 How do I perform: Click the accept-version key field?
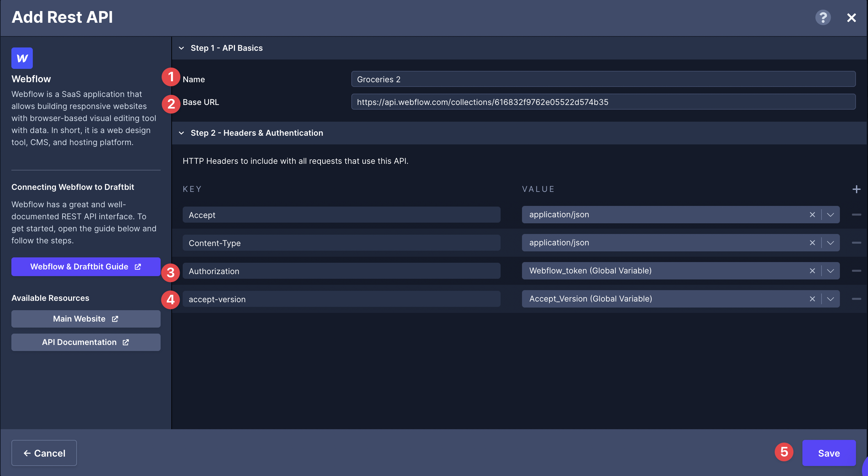click(x=341, y=299)
